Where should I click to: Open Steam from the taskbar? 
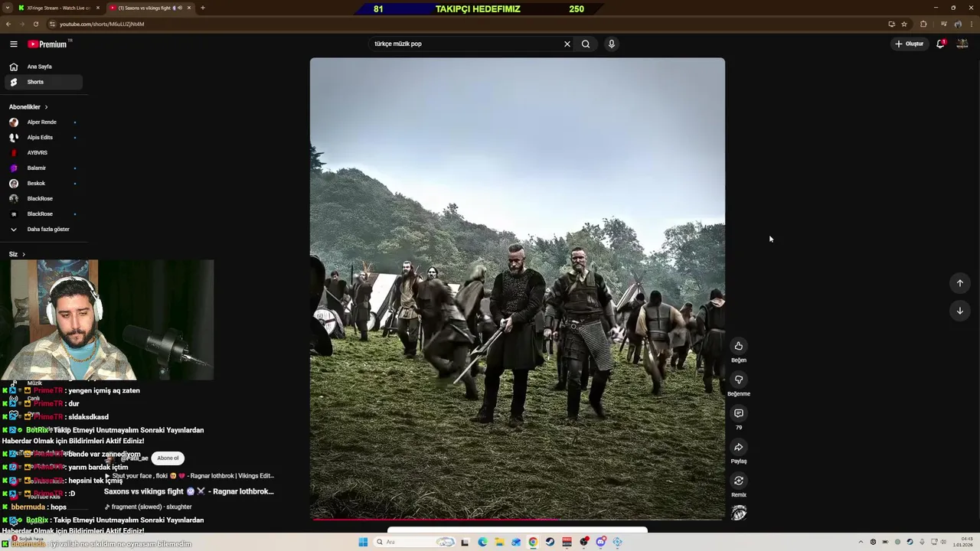(x=550, y=542)
